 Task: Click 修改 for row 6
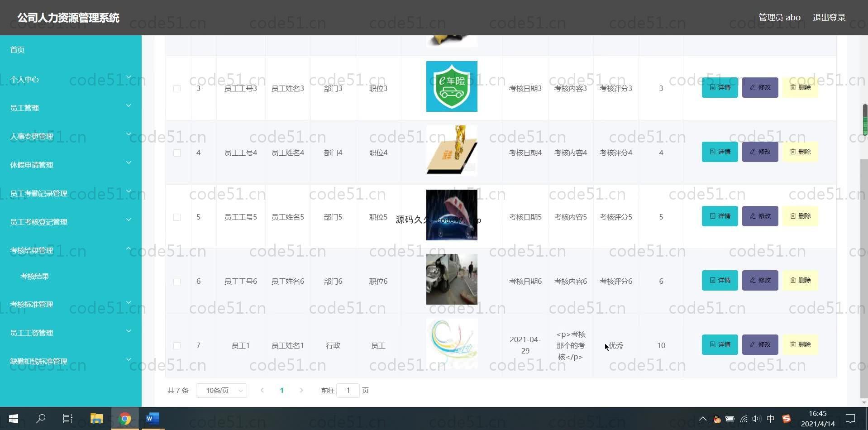coord(760,280)
